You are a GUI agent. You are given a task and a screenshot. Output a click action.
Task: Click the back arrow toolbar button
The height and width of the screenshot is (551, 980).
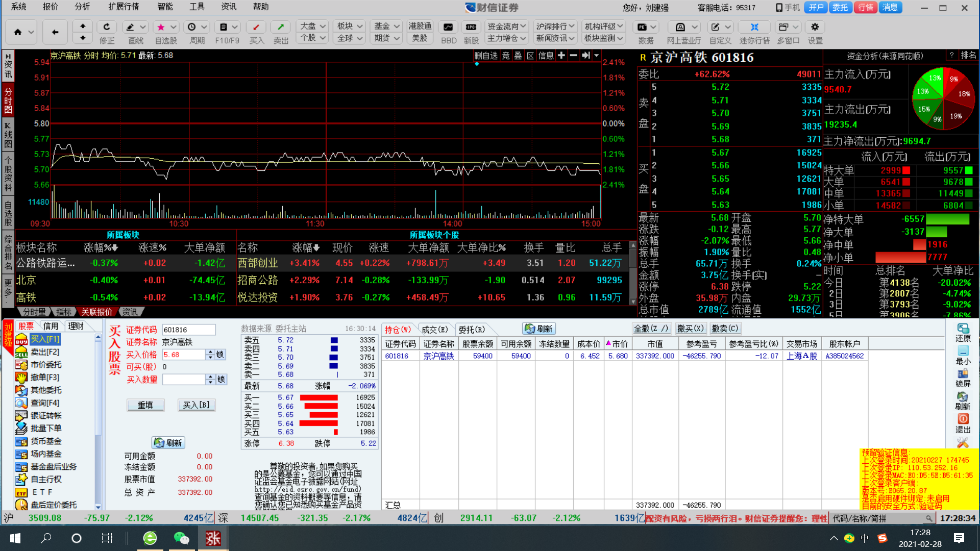pyautogui.click(x=55, y=32)
